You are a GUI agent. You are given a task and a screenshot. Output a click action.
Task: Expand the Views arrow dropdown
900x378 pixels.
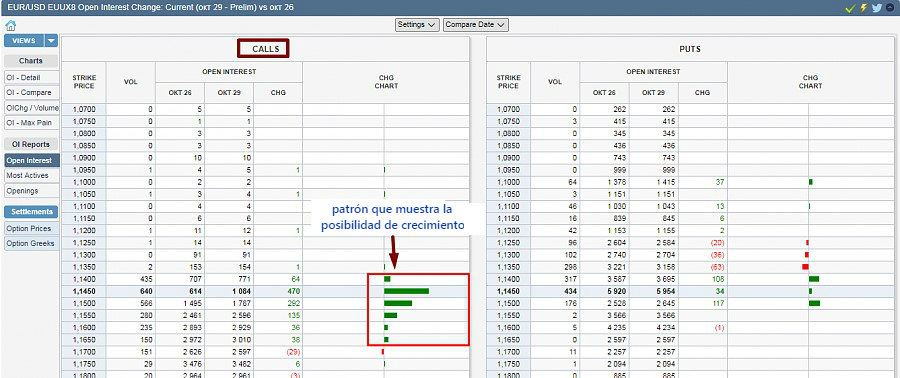pyautogui.click(x=51, y=41)
